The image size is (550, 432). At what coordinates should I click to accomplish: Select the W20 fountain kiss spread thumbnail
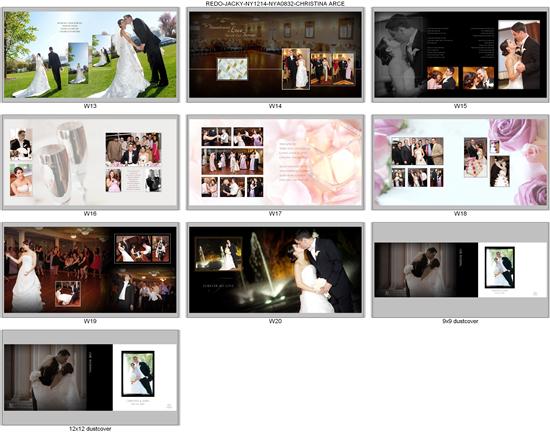click(x=275, y=270)
